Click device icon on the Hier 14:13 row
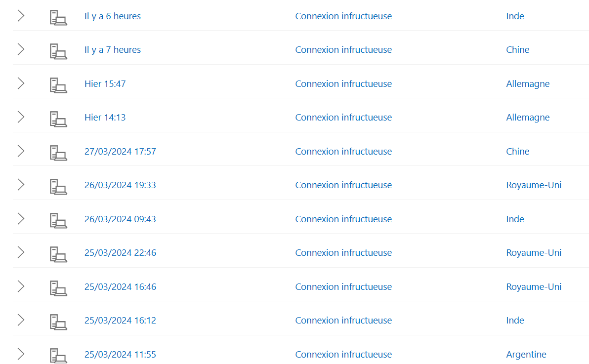The height and width of the screenshot is (364, 589). [58, 119]
